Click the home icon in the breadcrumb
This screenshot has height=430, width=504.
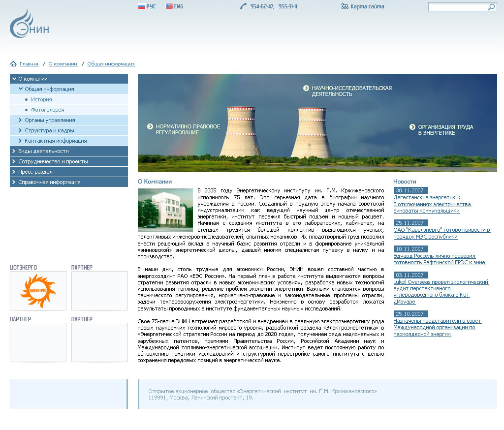13,63
